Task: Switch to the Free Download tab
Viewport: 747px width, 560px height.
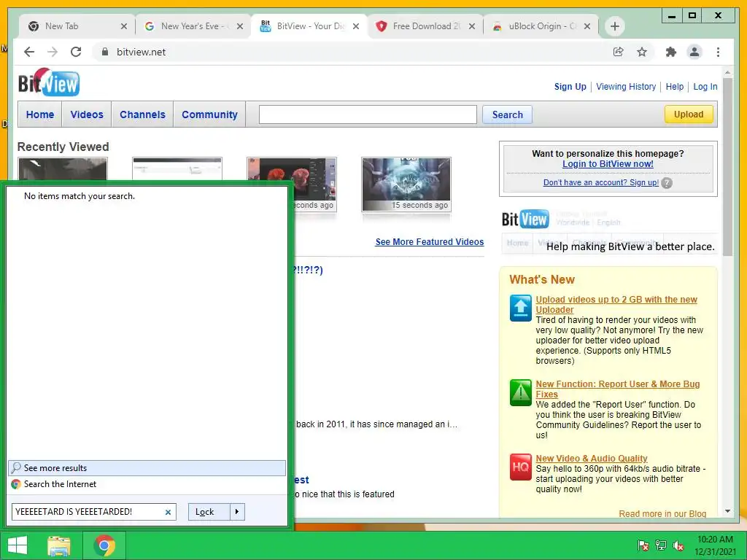Action: pos(419,26)
